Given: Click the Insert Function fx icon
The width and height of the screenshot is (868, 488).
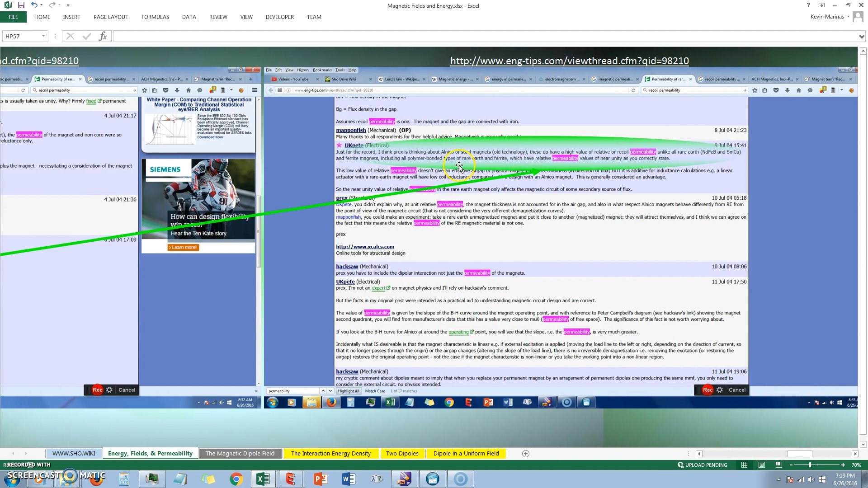Looking at the screenshot, I should (103, 36).
